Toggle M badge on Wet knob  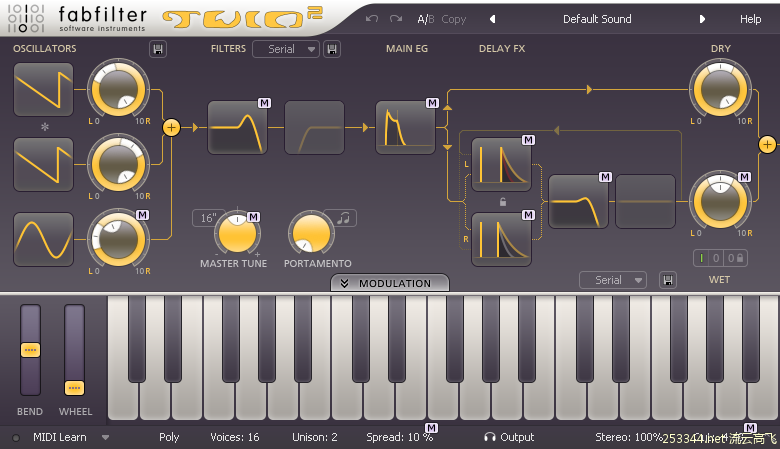click(x=744, y=177)
